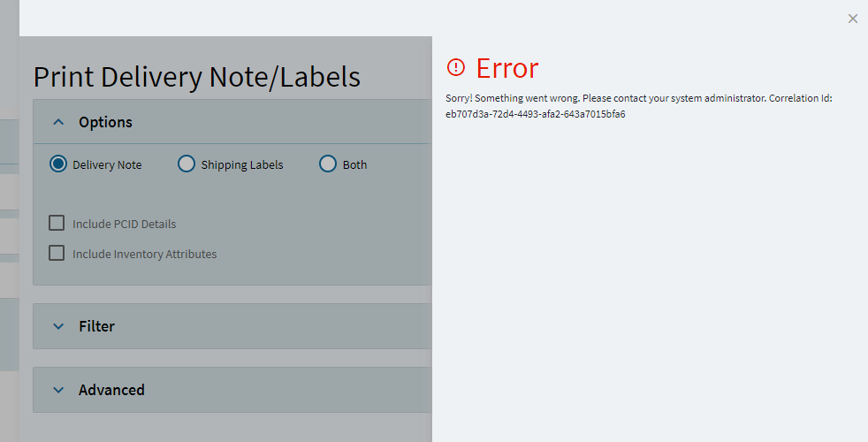Choose the Both radio option
868x442 pixels.
tap(328, 164)
